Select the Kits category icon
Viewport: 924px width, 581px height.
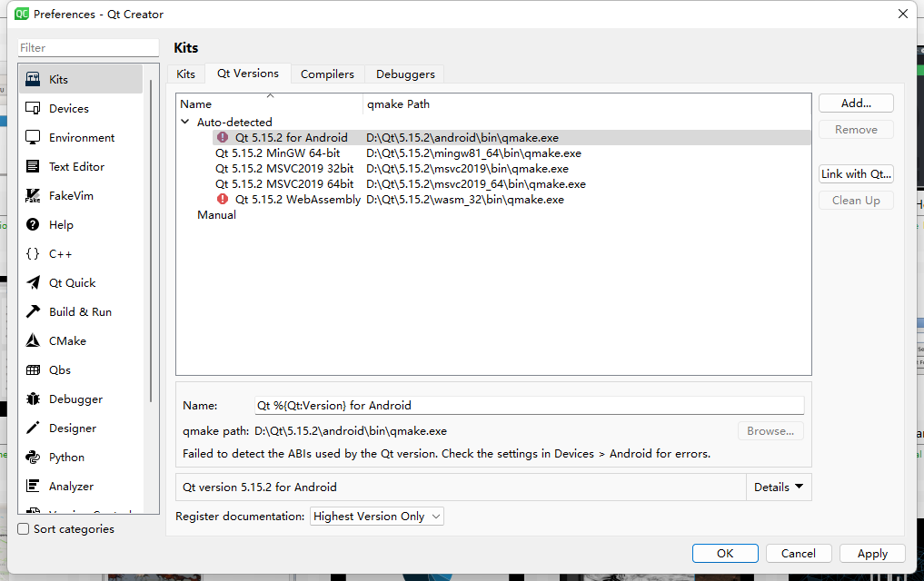[x=33, y=79]
